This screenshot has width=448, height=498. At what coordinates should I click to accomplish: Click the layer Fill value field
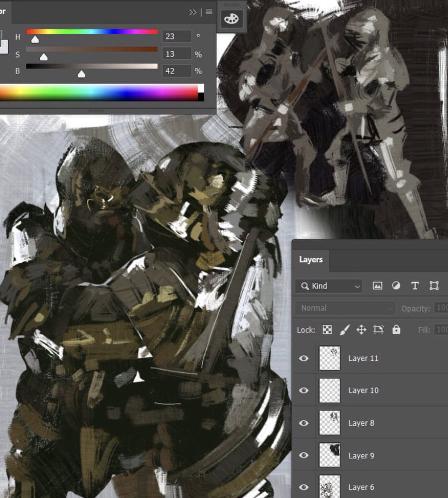[441, 330]
